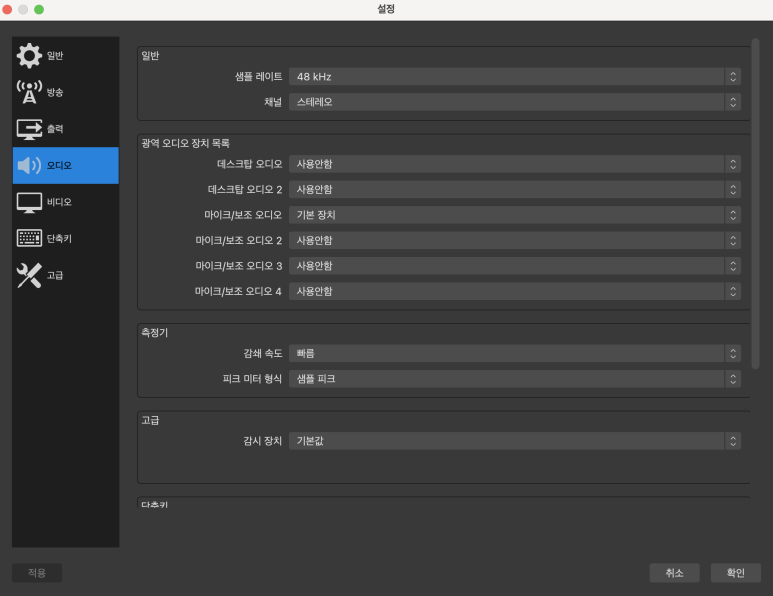Open the 마이크/보조 오디오 3 dropdown
Screen dimensions: 773x596
[x=515, y=266]
